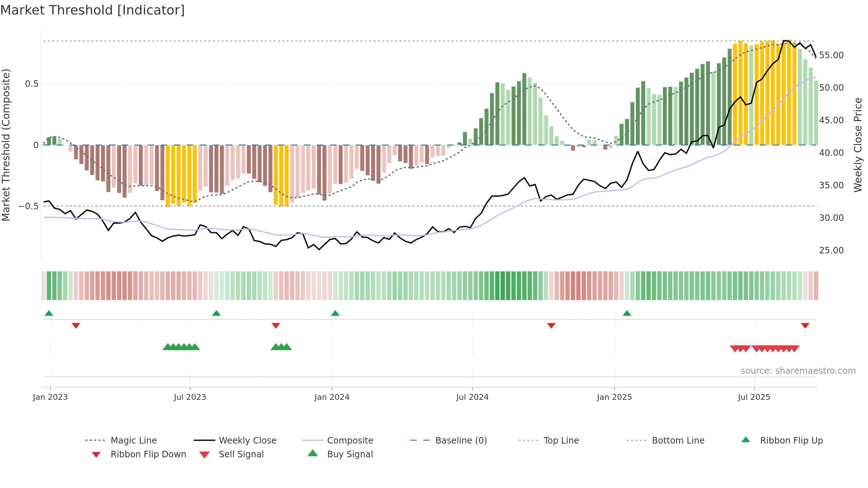Image resolution: width=868 pixels, height=488 pixels.
Task: Click the ribbon flip up marker at Jan 2024
Action: (x=335, y=313)
